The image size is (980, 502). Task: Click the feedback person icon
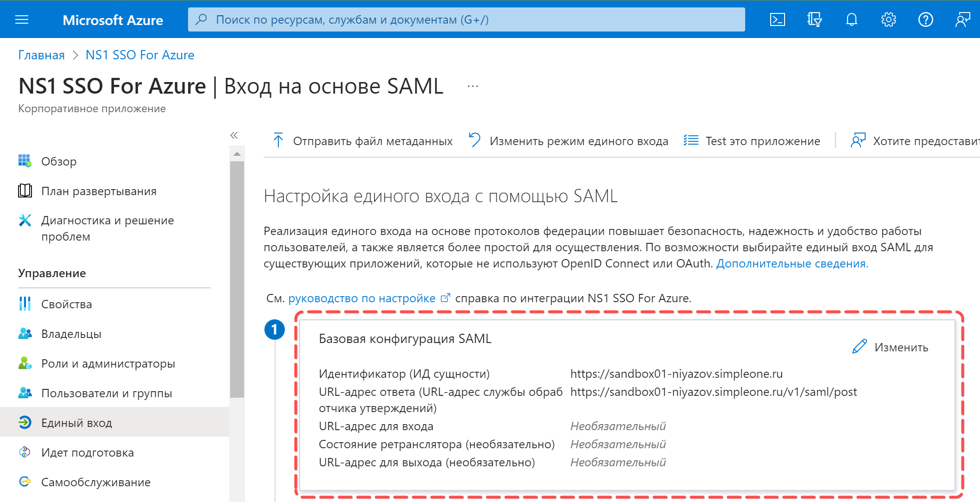click(x=962, y=19)
